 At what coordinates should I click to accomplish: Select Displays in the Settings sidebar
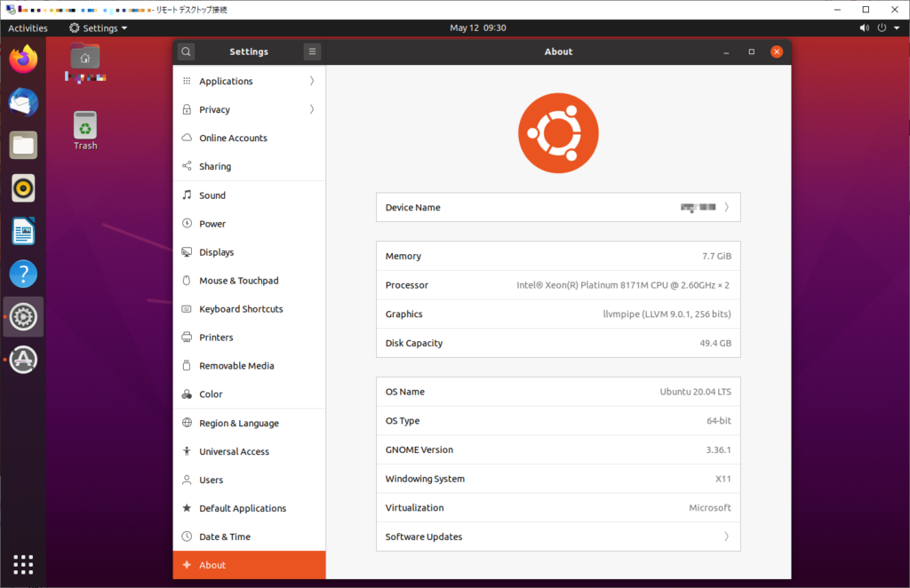click(249, 251)
